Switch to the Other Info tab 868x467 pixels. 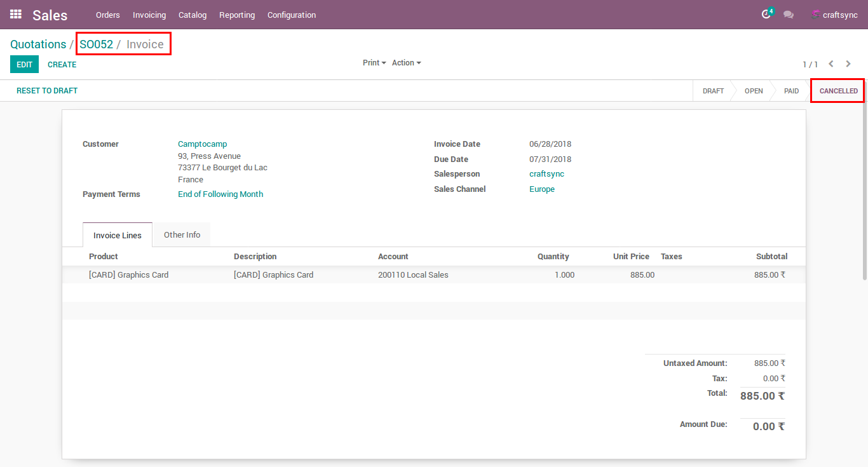coord(182,234)
